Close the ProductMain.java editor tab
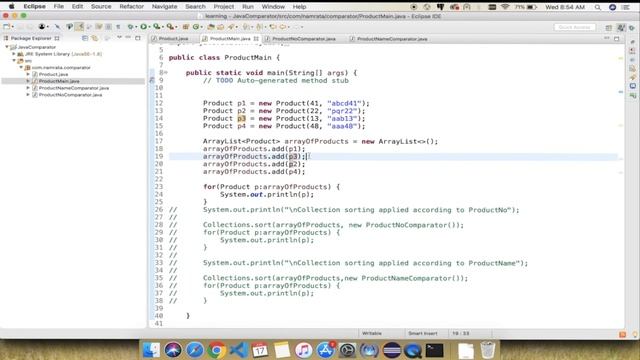 click(x=256, y=39)
